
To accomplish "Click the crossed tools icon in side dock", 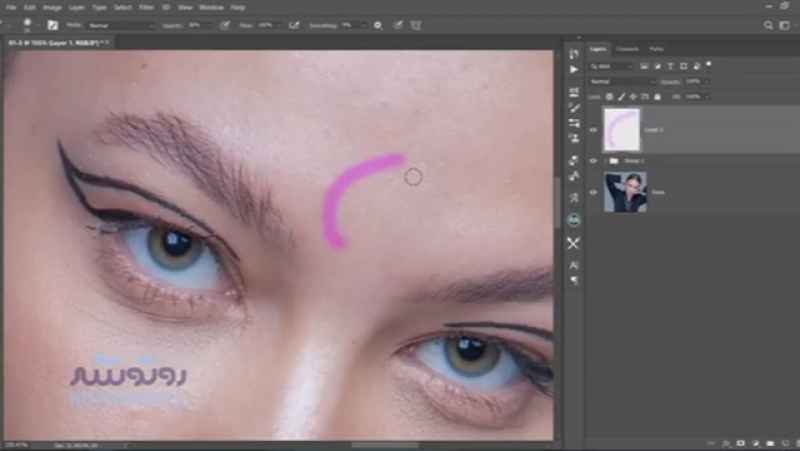I will [574, 243].
